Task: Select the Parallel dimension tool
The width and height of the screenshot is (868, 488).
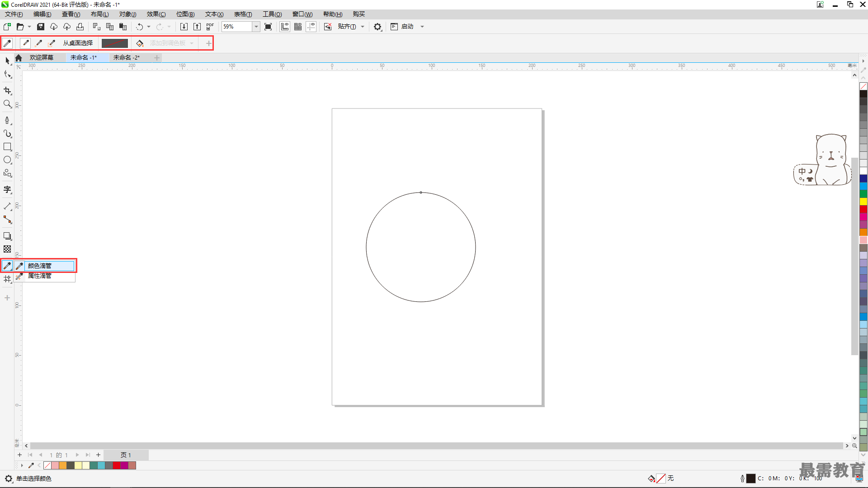Action: coord(7,206)
